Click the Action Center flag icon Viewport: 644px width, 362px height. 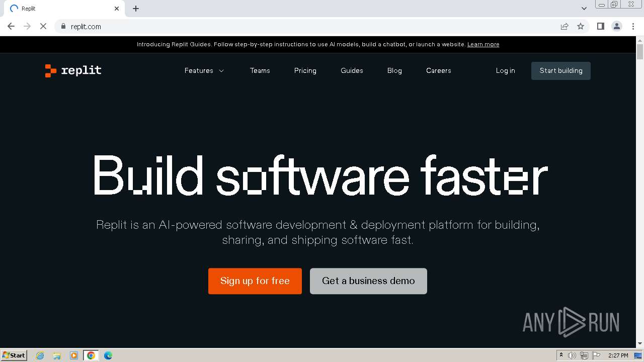click(x=596, y=355)
